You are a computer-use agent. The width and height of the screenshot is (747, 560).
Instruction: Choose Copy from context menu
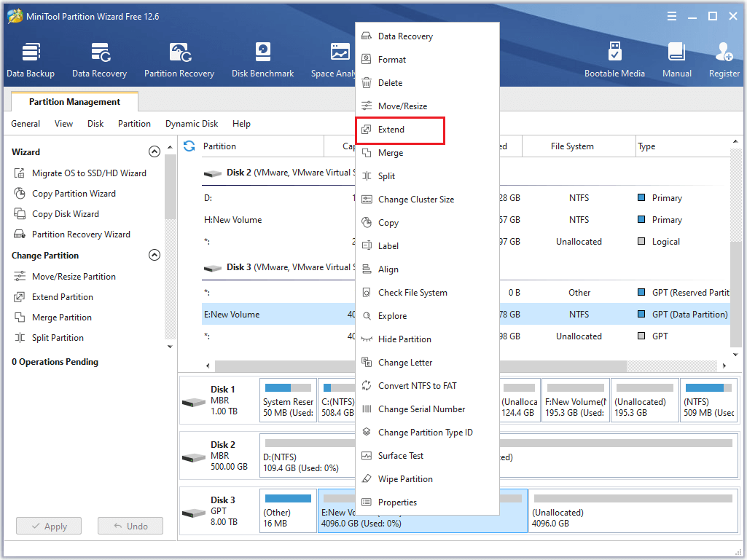pyautogui.click(x=427, y=223)
